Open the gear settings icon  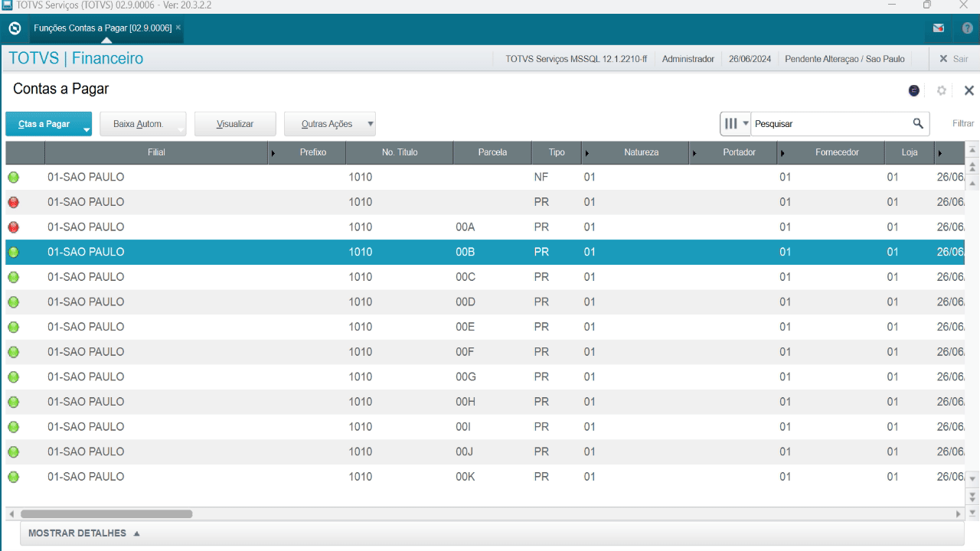pos(942,90)
